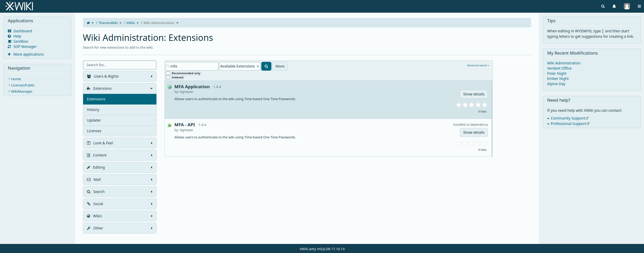Click the MFA - API puzzle icon
Image resolution: width=644 pixels, height=253 pixels.
point(170,125)
